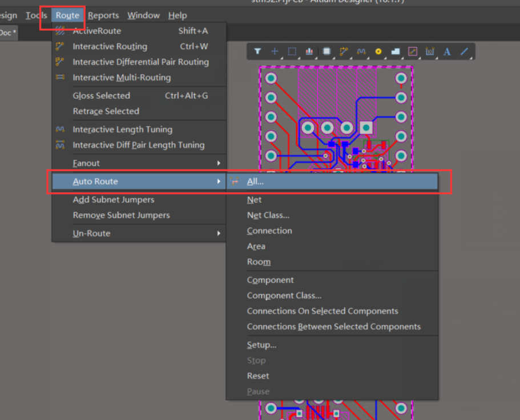
Task: Choose Net Class... in submenu
Action: click(332, 216)
